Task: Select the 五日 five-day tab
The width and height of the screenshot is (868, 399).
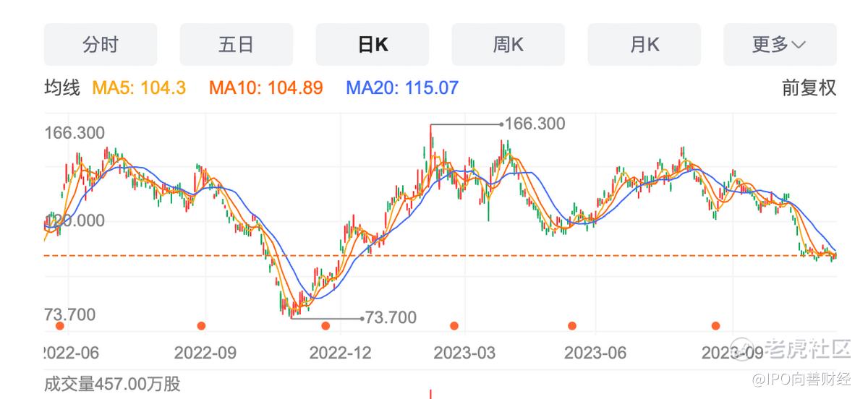Action: pos(236,45)
